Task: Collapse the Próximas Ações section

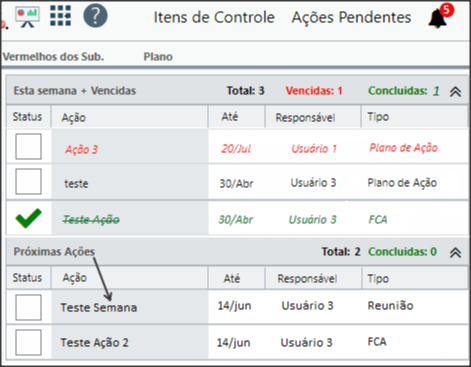Action: pos(455,252)
